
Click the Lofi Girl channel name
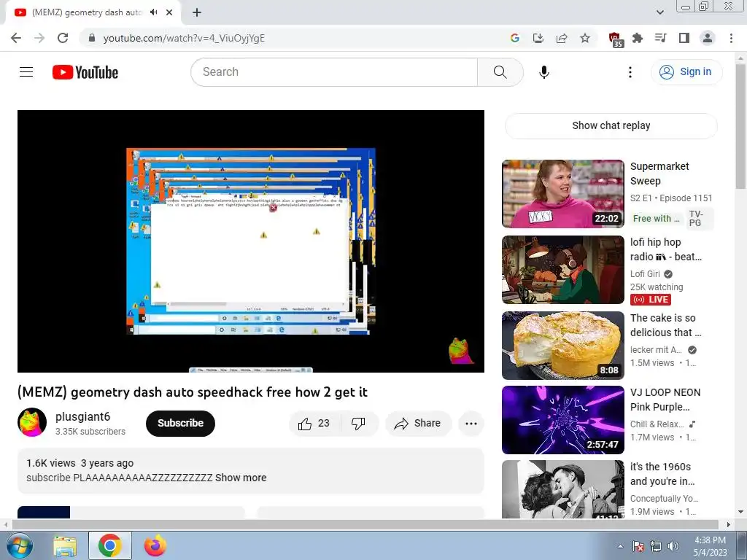[645, 274]
